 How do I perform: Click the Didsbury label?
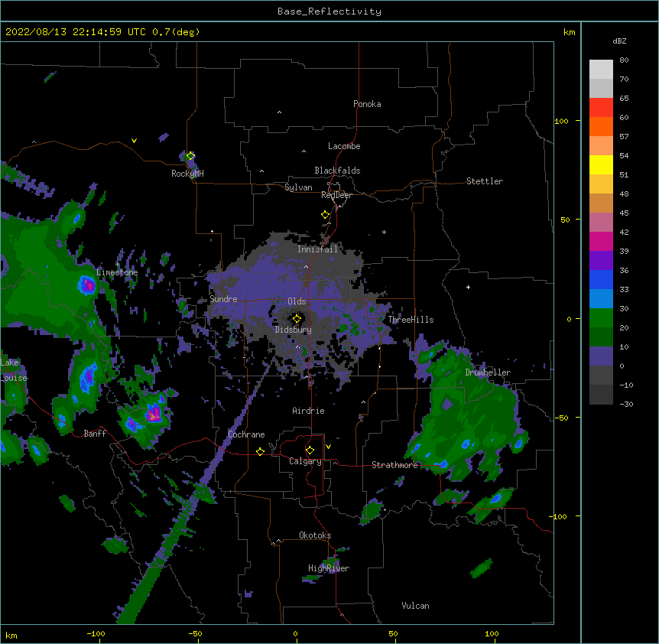pyautogui.click(x=294, y=330)
